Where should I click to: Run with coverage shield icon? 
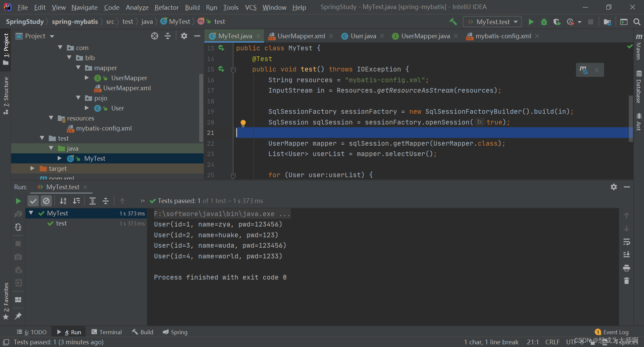[557, 22]
